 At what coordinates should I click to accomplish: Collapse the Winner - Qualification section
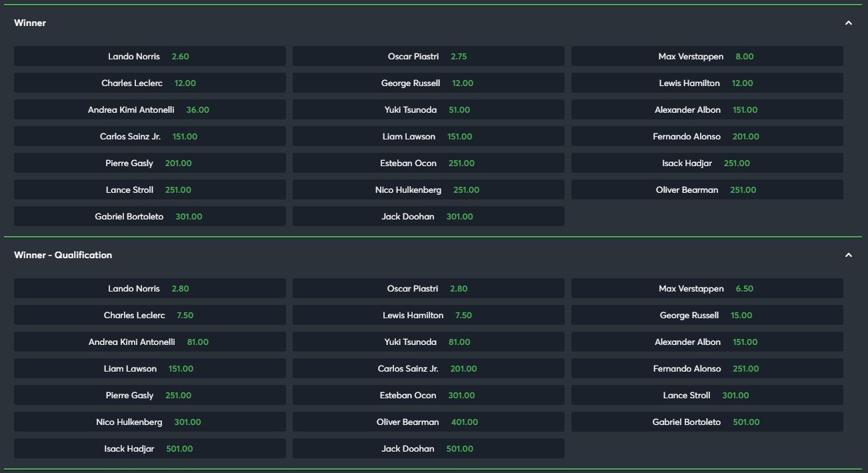[x=848, y=255]
